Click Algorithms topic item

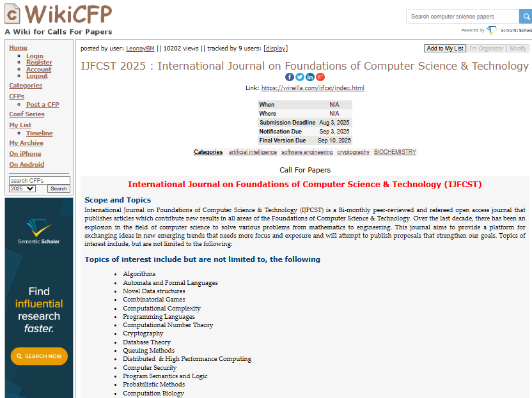pyautogui.click(x=139, y=274)
